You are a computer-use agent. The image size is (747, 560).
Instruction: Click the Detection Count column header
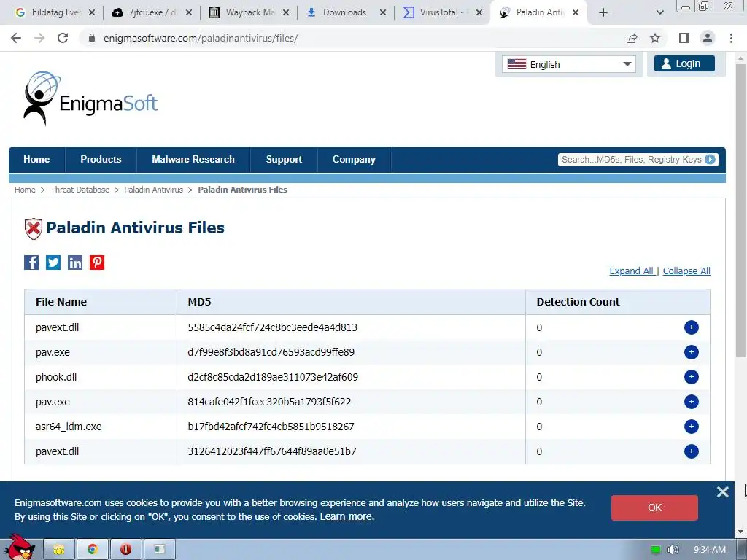tap(578, 302)
